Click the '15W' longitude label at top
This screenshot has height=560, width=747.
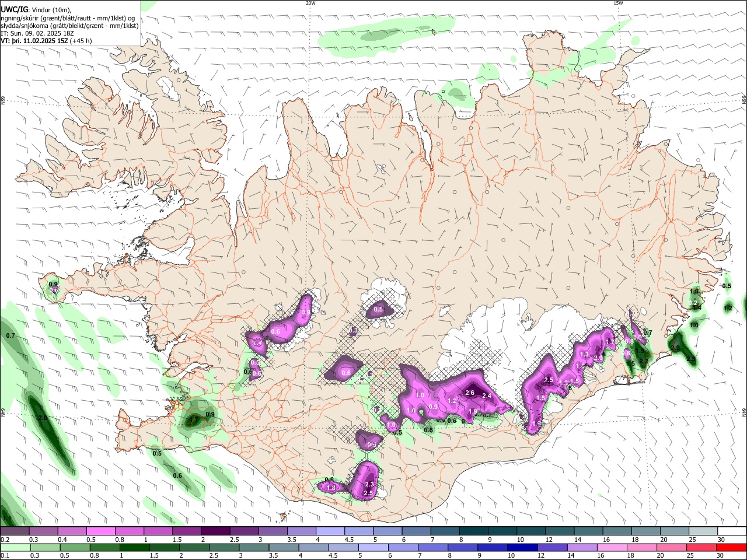pos(618,3)
